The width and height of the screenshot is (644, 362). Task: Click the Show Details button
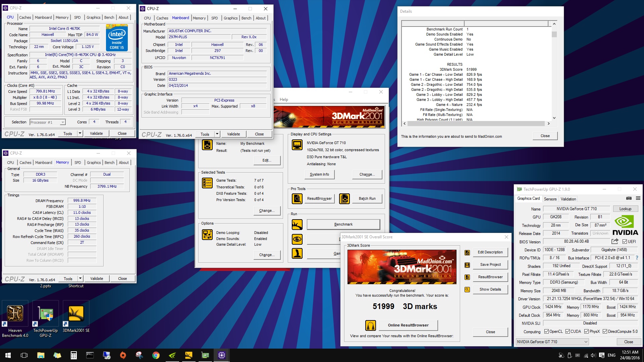(x=490, y=290)
